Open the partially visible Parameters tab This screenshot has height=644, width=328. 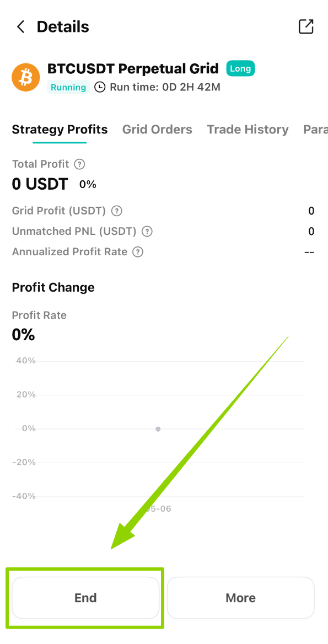[x=315, y=130]
